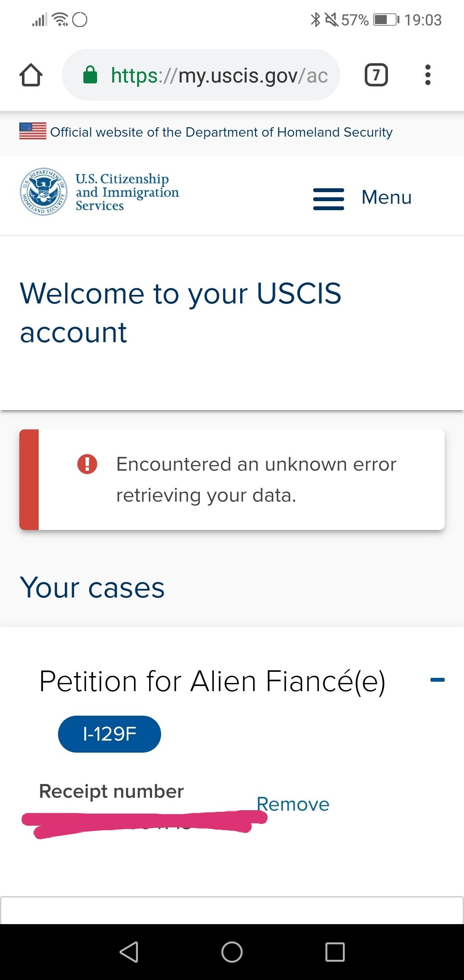Click the I-129F form badge
This screenshot has height=980, width=464.
pyautogui.click(x=110, y=734)
